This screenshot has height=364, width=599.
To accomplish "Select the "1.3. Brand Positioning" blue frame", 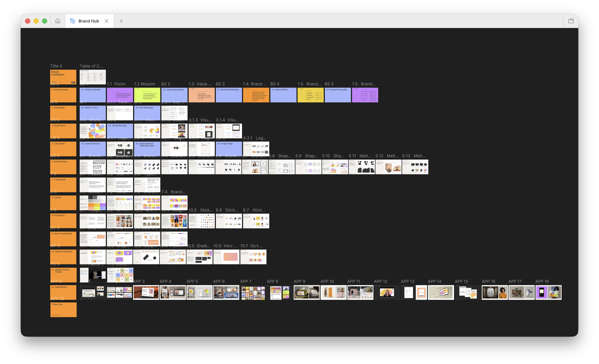I will pos(229,95).
